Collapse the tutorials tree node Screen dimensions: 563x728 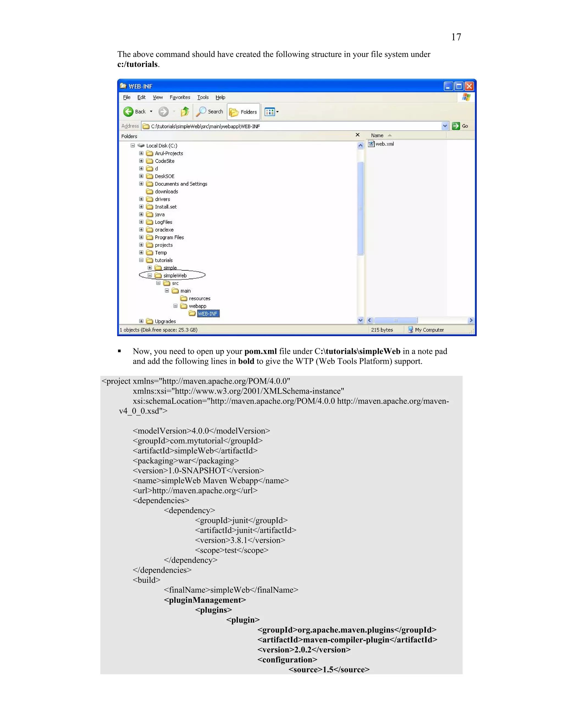(x=141, y=260)
